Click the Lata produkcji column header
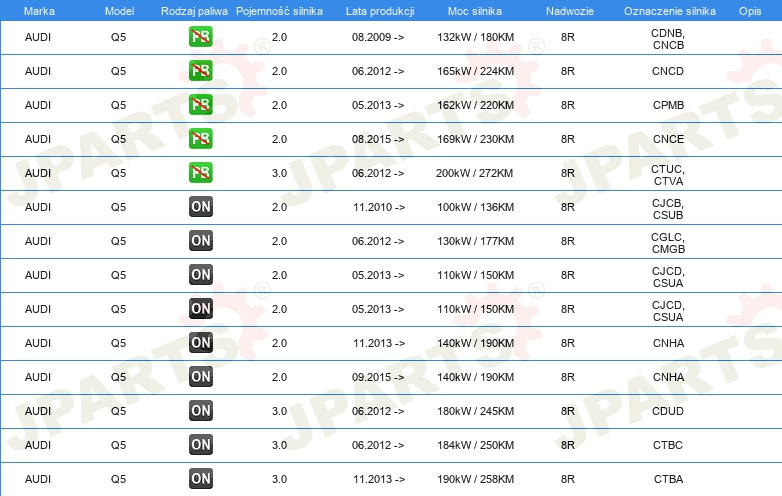The height and width of the screenshot is (496, 782). 380,11
